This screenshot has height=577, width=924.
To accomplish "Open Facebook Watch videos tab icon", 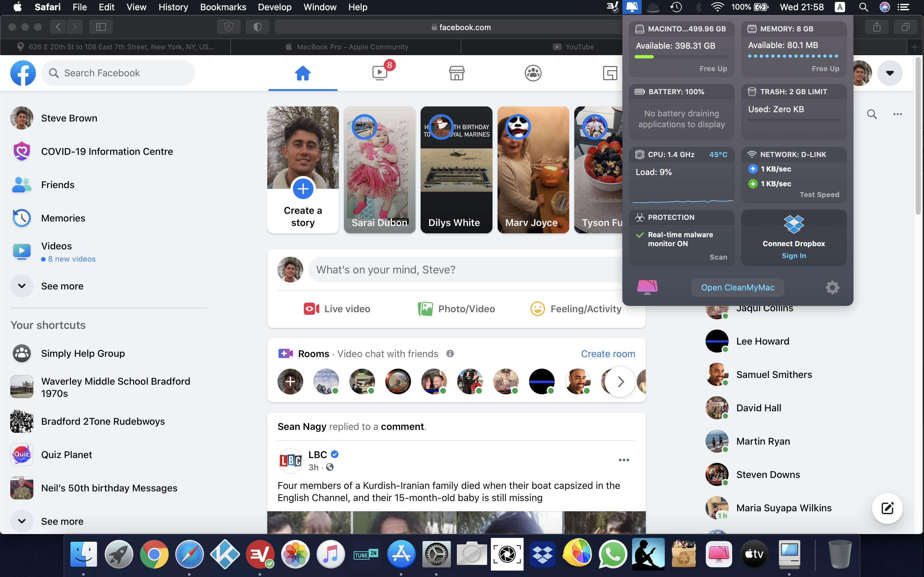I will (380, 72).
